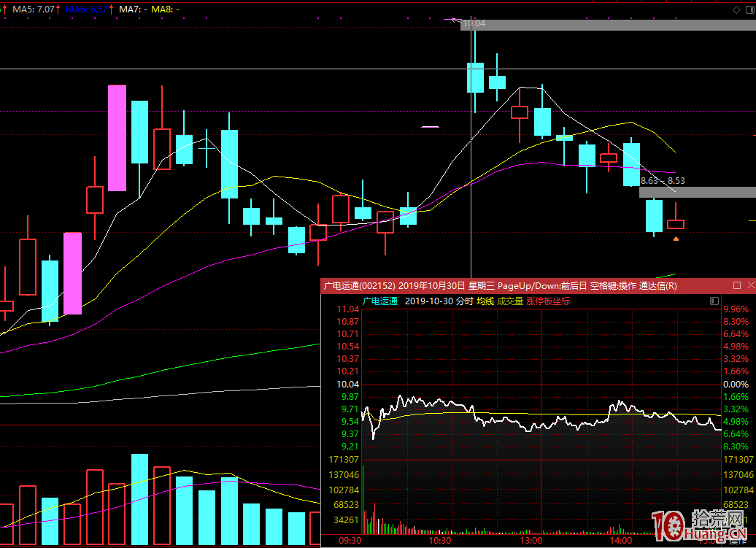The width and height of the screenshot is (756, 548).
Task: Switch to 涨停板坐标 coordinate mode
Action: pyautogui.click(x=548, y=301)
